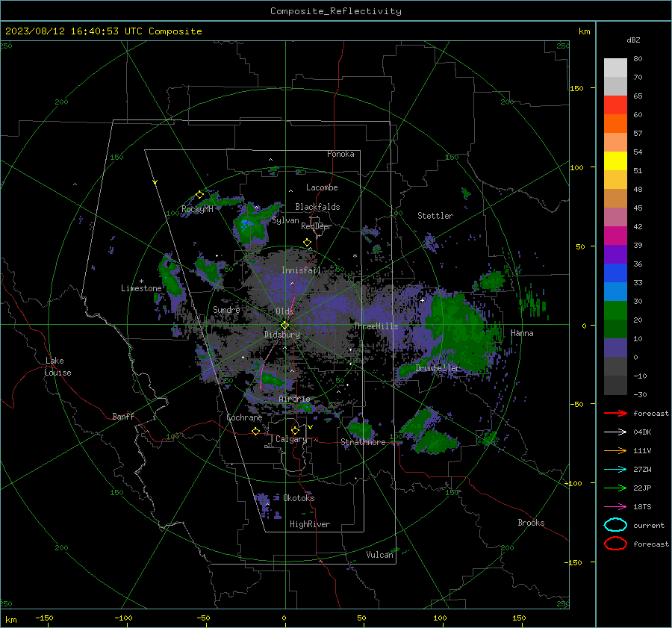Click the Blackfalds label
The width and height of the screenshot is (672, 628).
click(x=317, y=207)
